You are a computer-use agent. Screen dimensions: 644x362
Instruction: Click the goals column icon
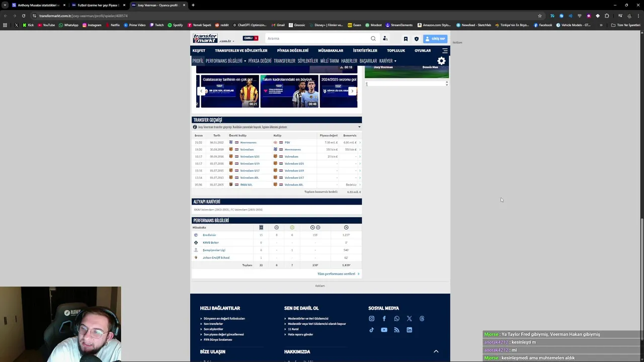coord(276,227)
